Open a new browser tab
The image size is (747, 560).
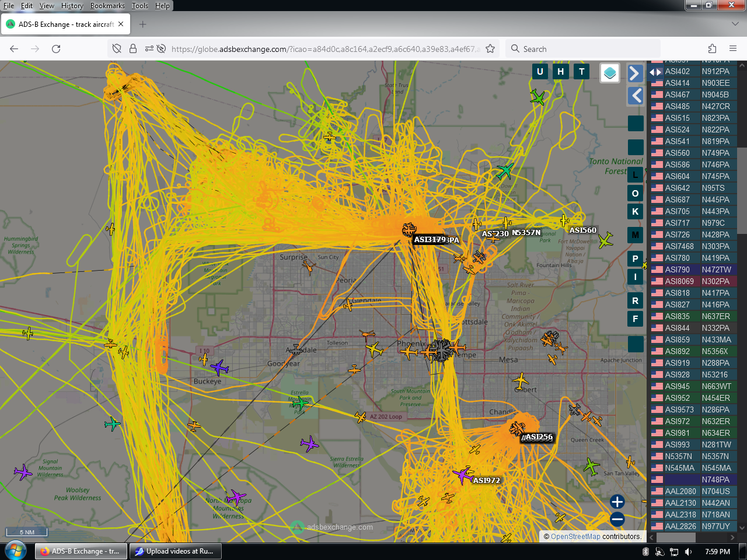(x=143, y=24)
